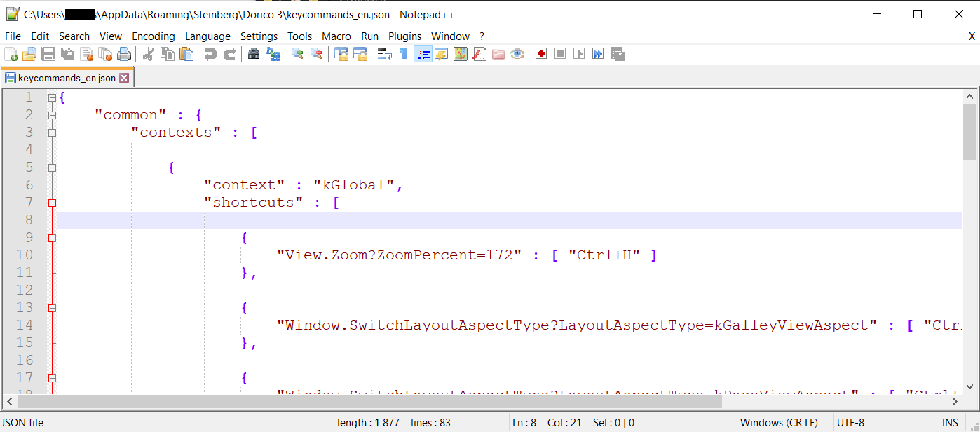Open the Edit menu
The width and height of the screenshot is (980, 432).
coord(40,36)
